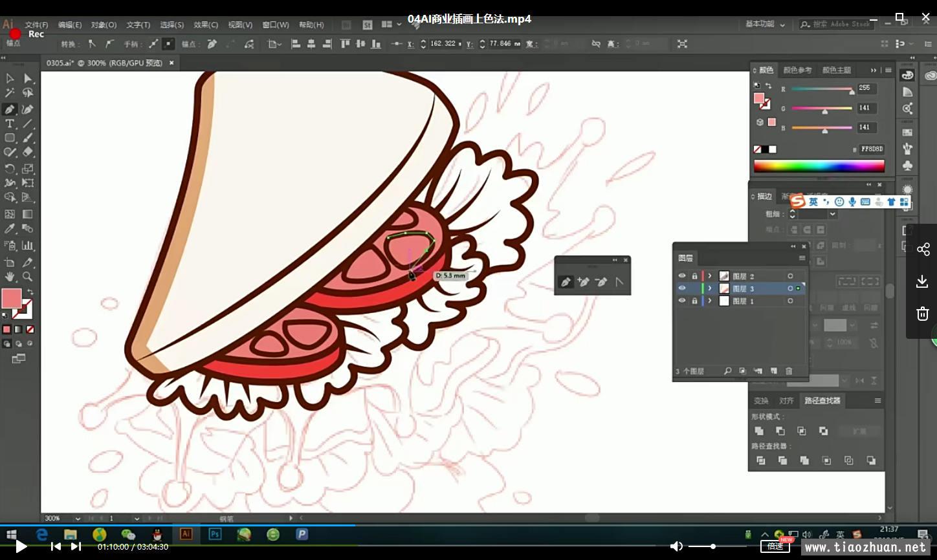Open stroke weight dropdown in 描边 panel
Viewport: 937px width, 560px height.
(833, 214)
